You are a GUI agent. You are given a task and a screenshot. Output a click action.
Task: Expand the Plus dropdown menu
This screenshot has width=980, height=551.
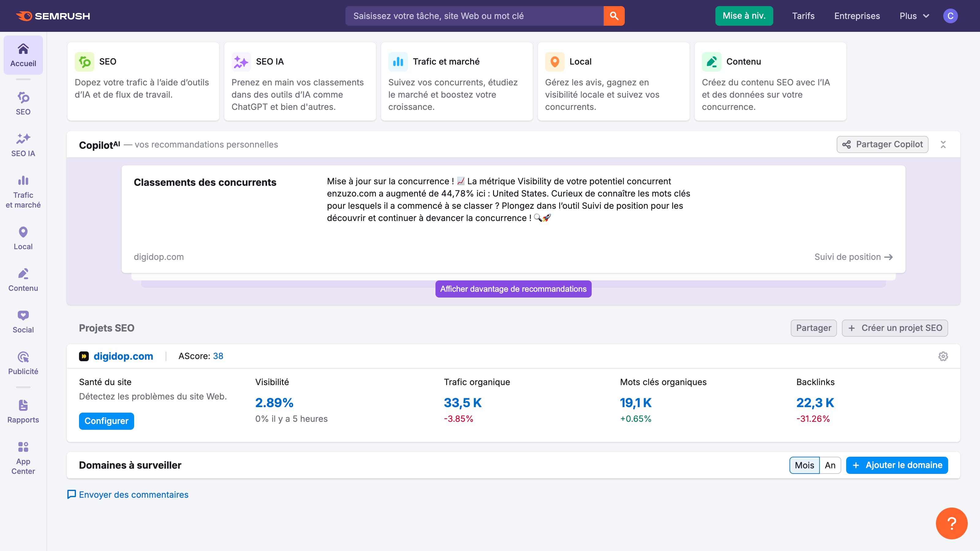[x=914, y=16]
